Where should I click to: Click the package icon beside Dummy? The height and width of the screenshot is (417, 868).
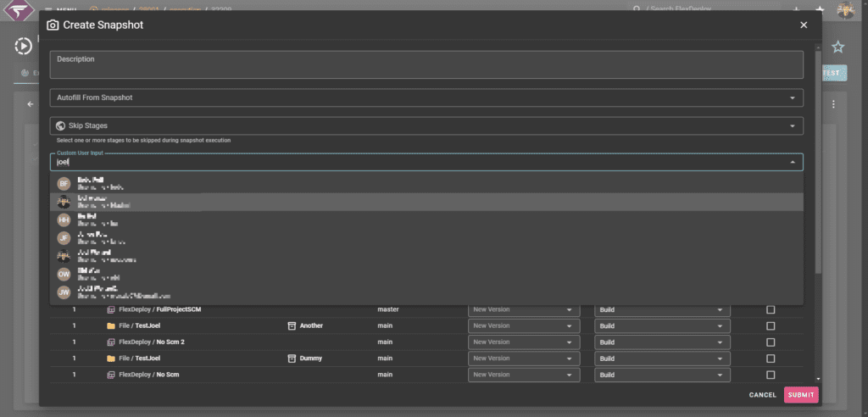292,359
